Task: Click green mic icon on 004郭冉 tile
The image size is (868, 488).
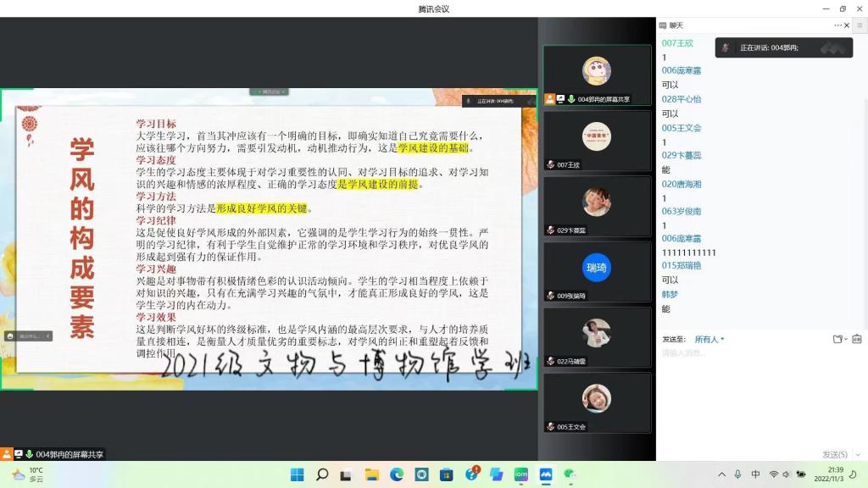Action: pos(571,99)
